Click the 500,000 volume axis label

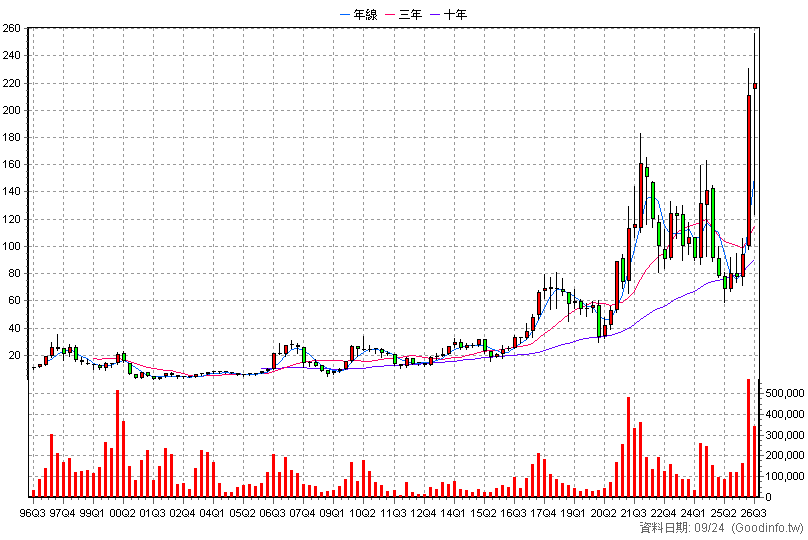pos(785,393)
